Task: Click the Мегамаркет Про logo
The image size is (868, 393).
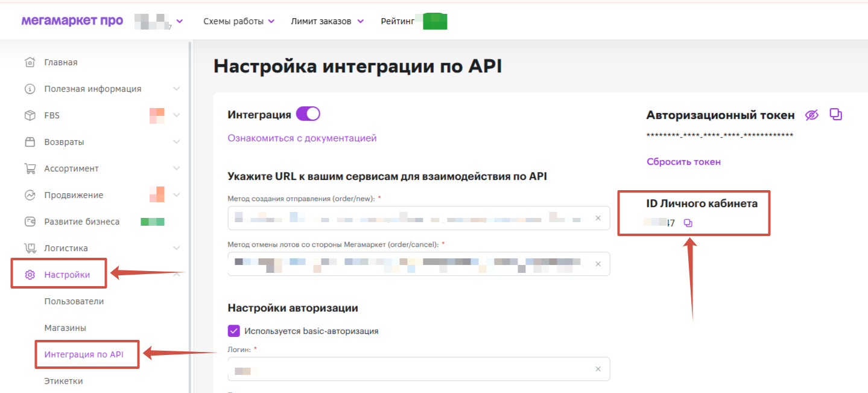Action: pyautogui.click(x=72, y=21)
